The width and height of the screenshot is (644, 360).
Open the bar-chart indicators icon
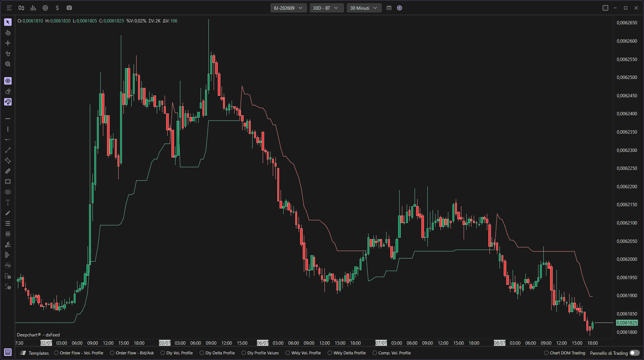coord(33,8)
